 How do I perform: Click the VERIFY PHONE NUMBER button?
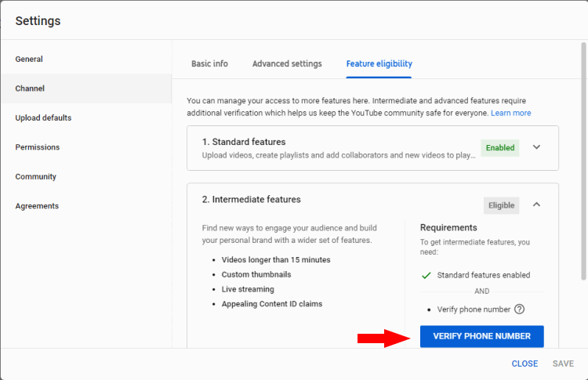coord(482,336)
